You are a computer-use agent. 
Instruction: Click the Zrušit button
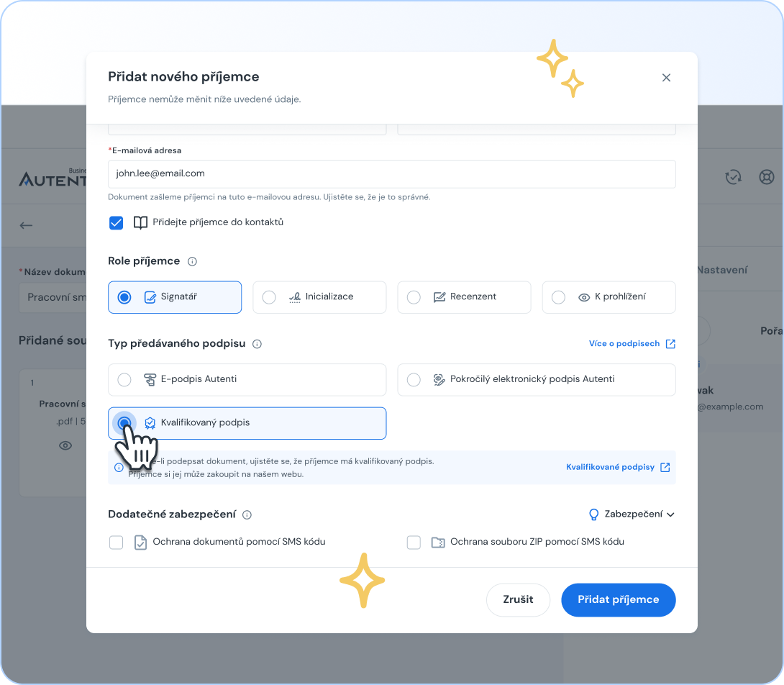(518, 599)
